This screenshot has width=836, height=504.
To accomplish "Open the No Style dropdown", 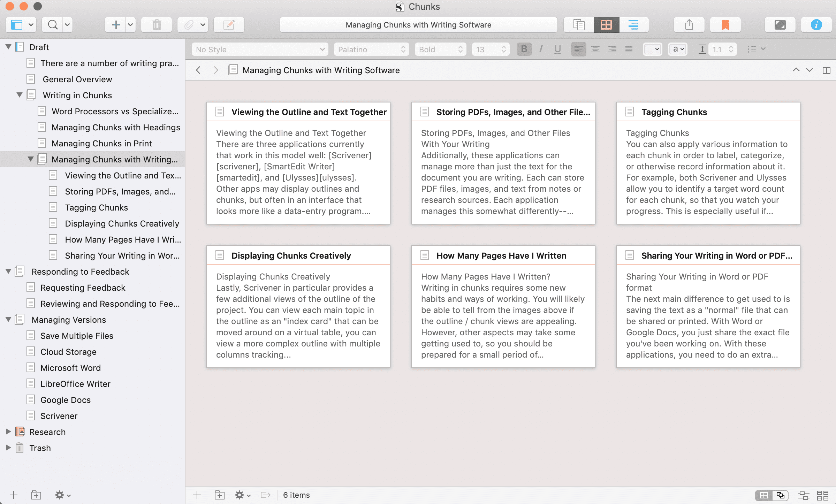I will [x=260, y=49].
